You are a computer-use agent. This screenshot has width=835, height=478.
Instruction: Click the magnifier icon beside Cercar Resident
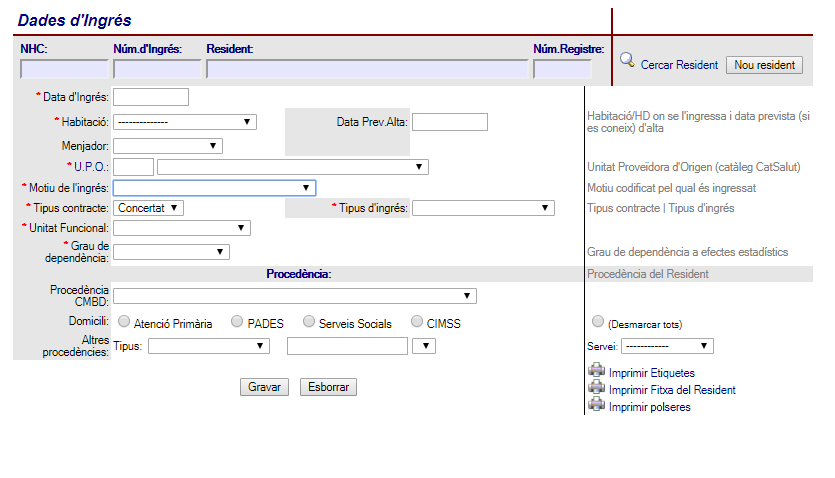coord(627,60)
